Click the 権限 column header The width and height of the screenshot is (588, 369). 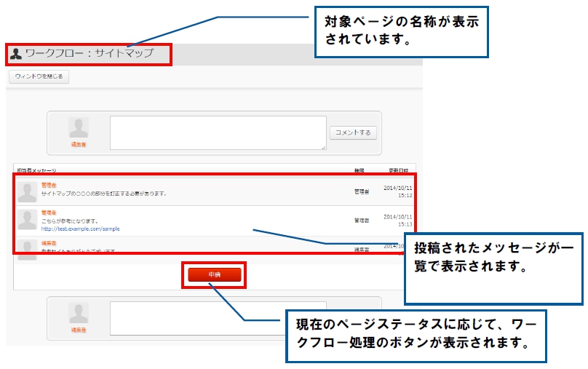tap(359, 170)
